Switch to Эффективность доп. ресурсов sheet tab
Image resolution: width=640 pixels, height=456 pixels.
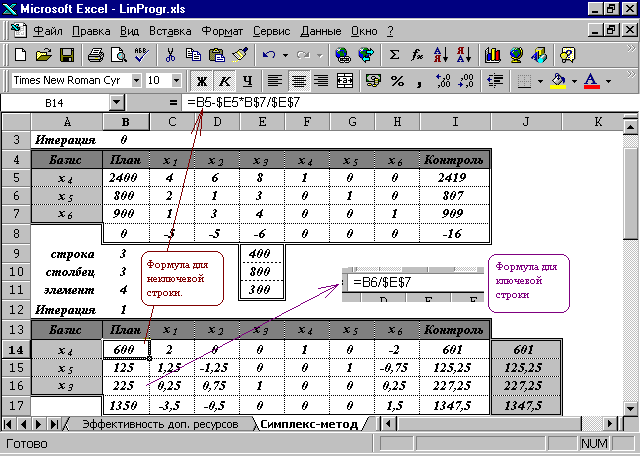(160, 424)
